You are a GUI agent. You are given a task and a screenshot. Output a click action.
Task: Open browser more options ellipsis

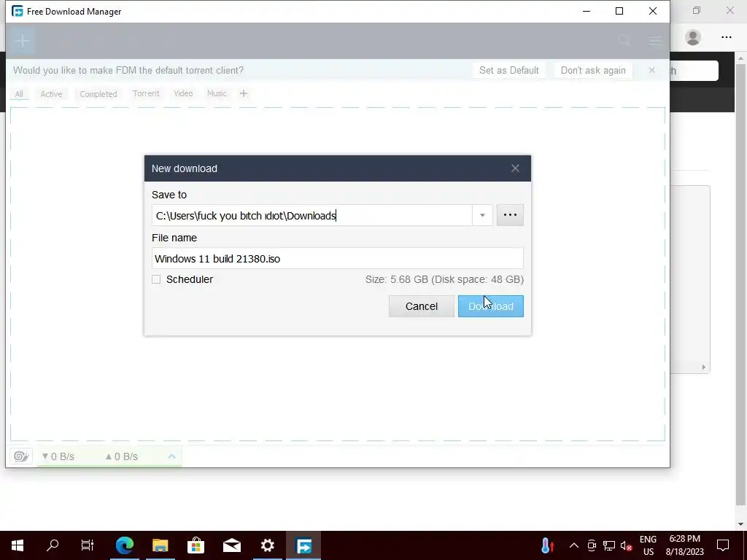pyautogui.click(x=726, y=38)
